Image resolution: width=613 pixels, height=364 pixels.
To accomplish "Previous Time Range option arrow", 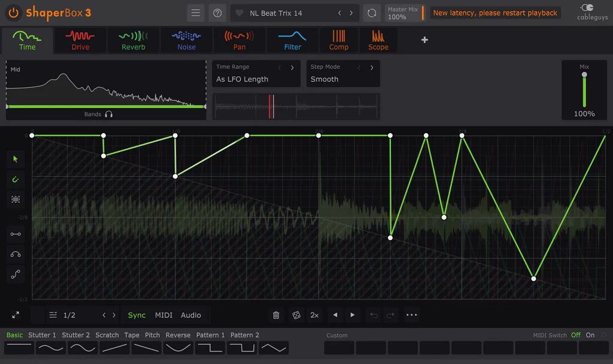I will pos(280,67).
